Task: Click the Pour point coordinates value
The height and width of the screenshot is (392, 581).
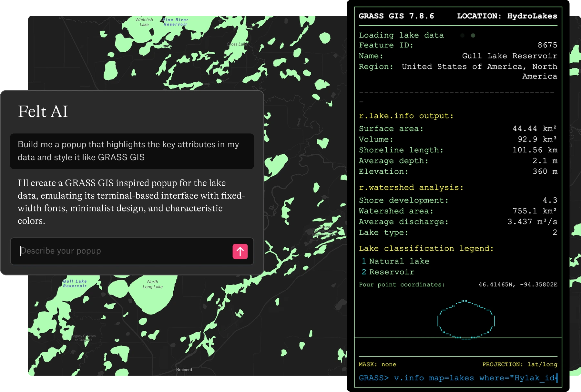Action: coord(518,284)
